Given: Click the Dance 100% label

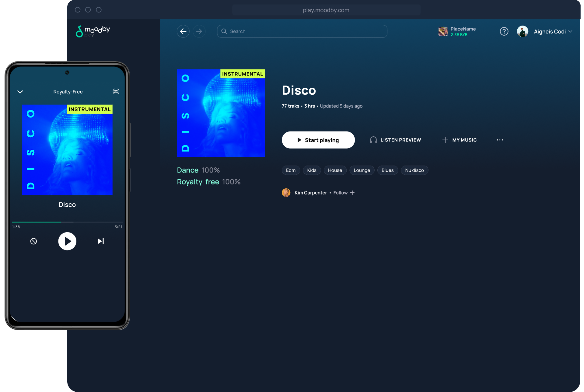Looking at the screenshot, I should pos(198,170).
